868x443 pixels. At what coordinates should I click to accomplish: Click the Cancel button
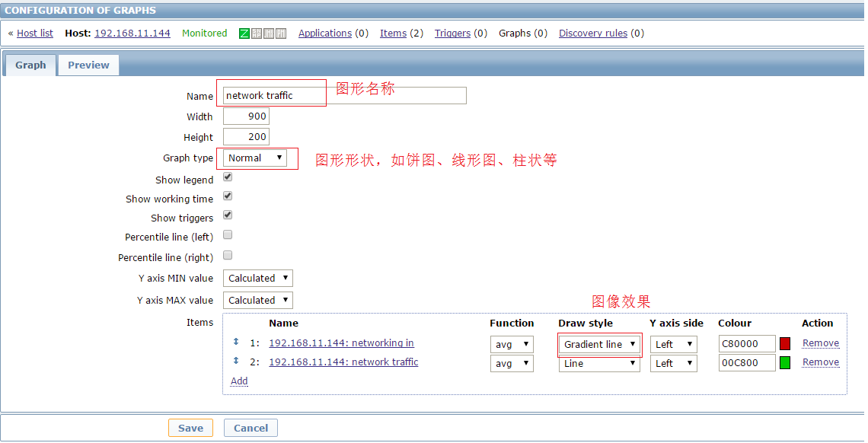point(251,428)
